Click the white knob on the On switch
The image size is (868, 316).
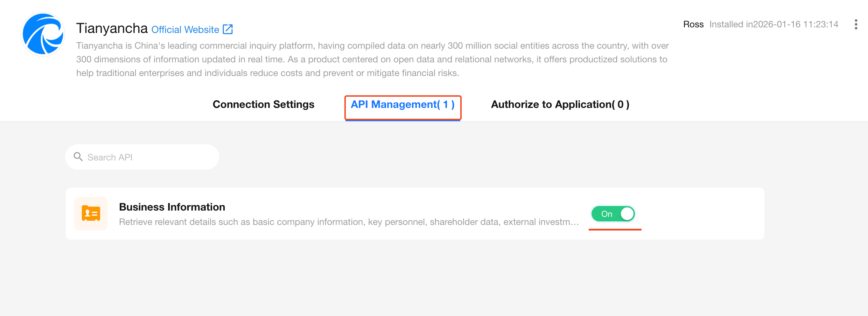[x=627, y=214]
